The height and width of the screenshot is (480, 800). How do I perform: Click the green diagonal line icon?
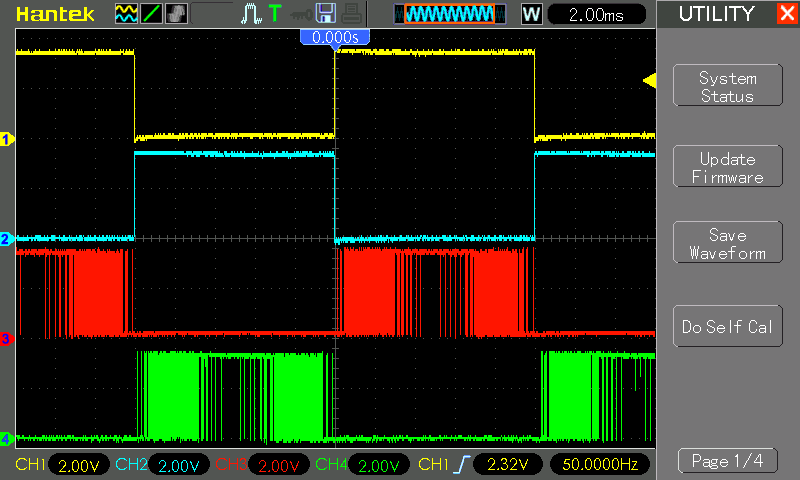tap(151, 14)
